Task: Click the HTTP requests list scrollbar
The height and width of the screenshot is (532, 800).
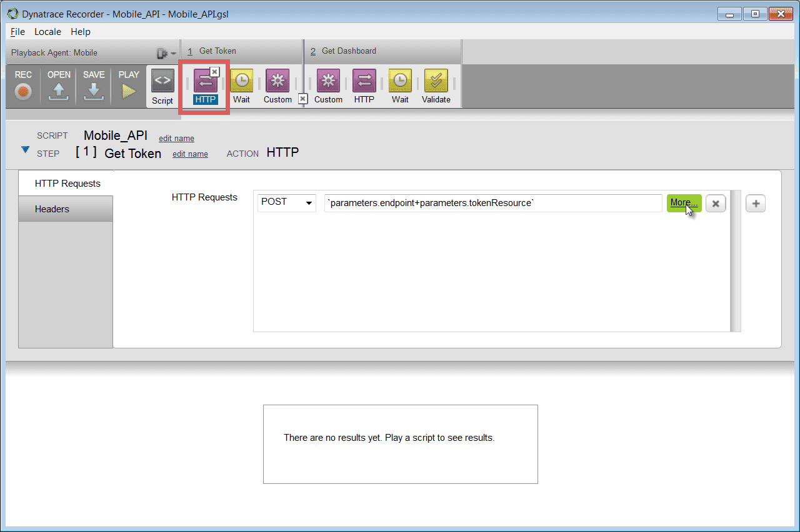Action: click(735, 261)
